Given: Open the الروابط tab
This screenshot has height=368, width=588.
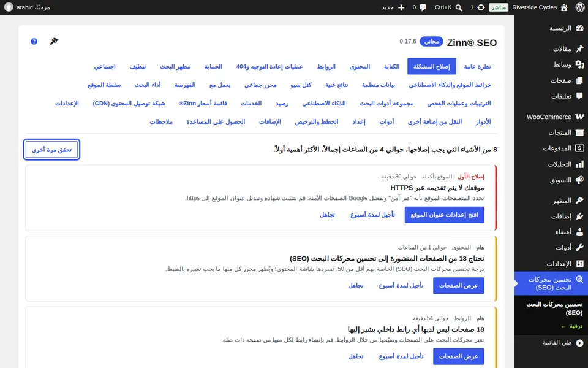Looking at the screenshot, I should [x=326, y=66].
